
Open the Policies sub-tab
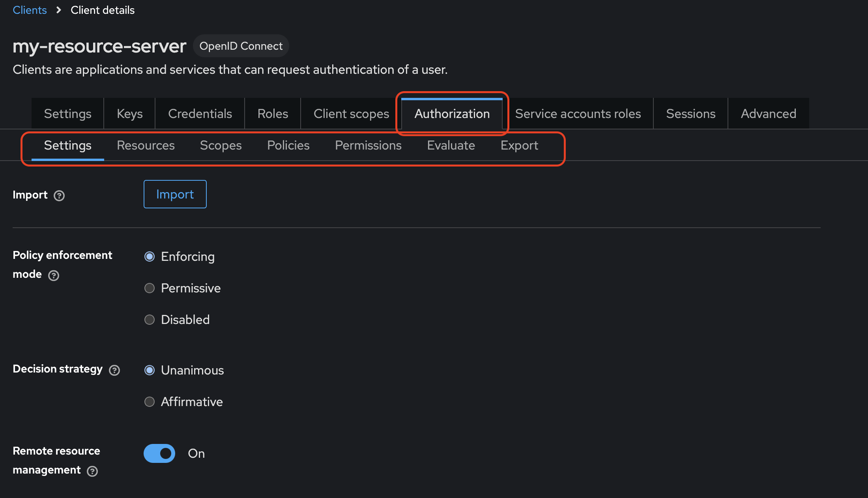tap(288, 145)
